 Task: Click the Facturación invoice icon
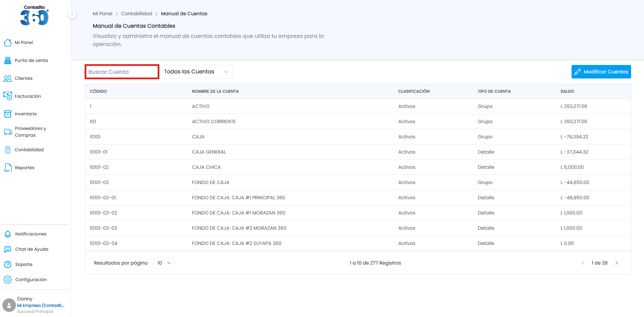(8, 96)
